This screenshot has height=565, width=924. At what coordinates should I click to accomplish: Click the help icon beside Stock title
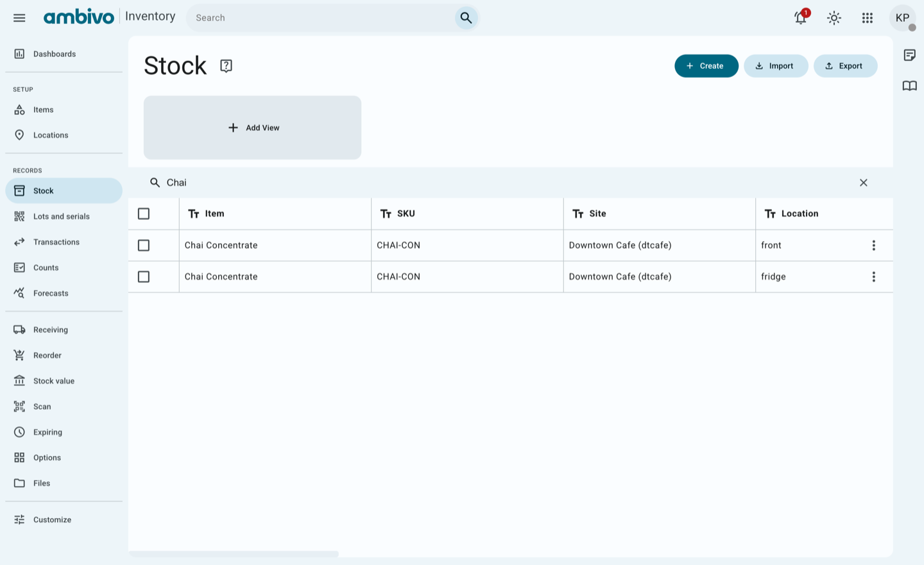coord(226,65)
